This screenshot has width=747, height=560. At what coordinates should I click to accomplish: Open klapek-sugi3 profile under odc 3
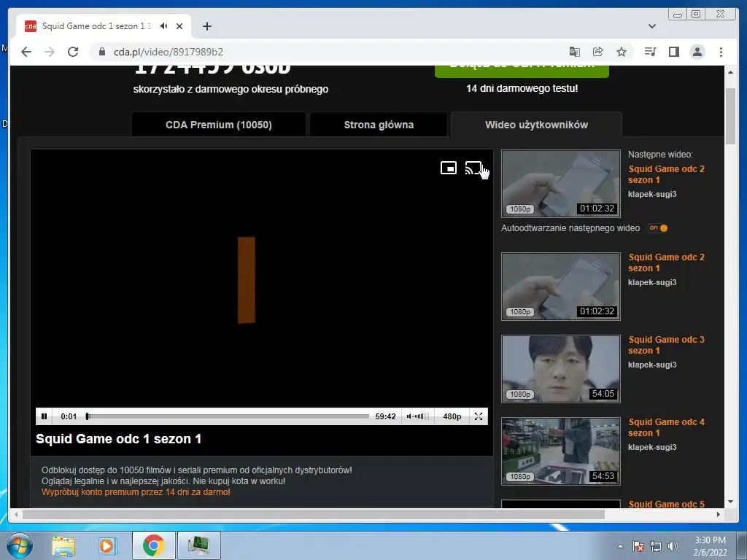[652, 365]
